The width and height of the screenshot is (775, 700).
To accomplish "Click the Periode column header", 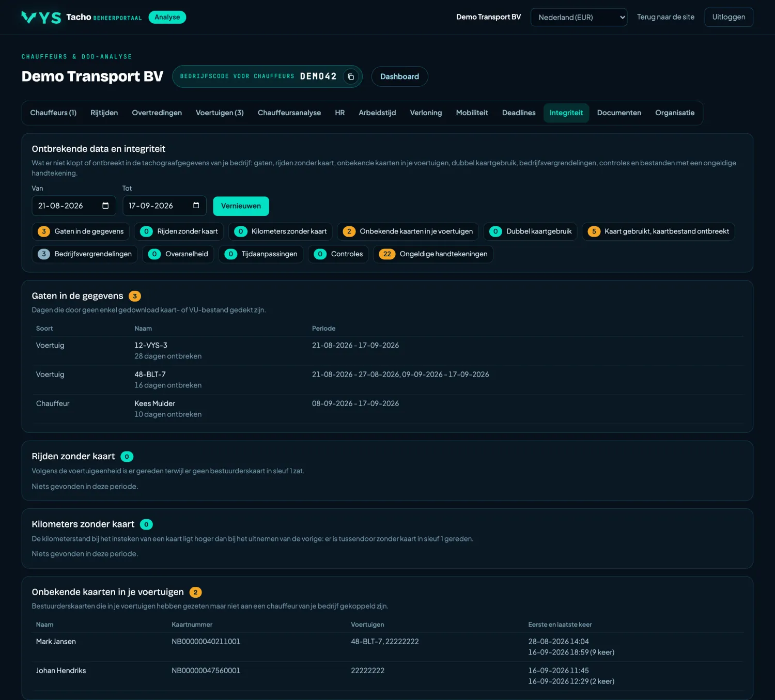I will tap(324, 329).
